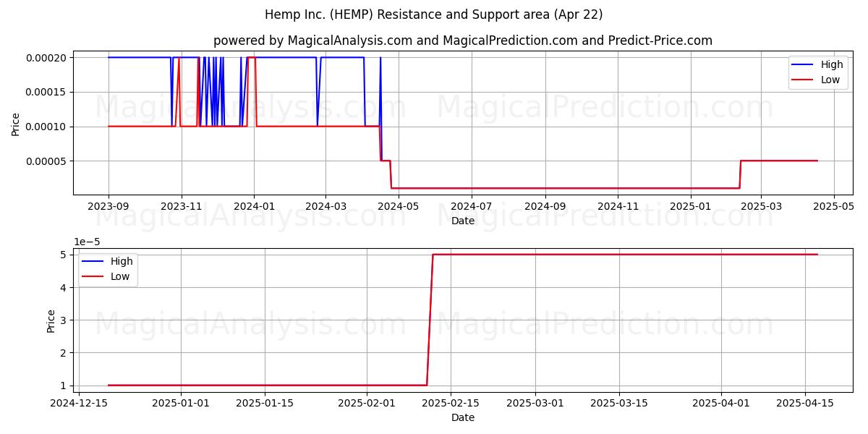Click the 2024-03 x-axis tick label

click(325, 206)
